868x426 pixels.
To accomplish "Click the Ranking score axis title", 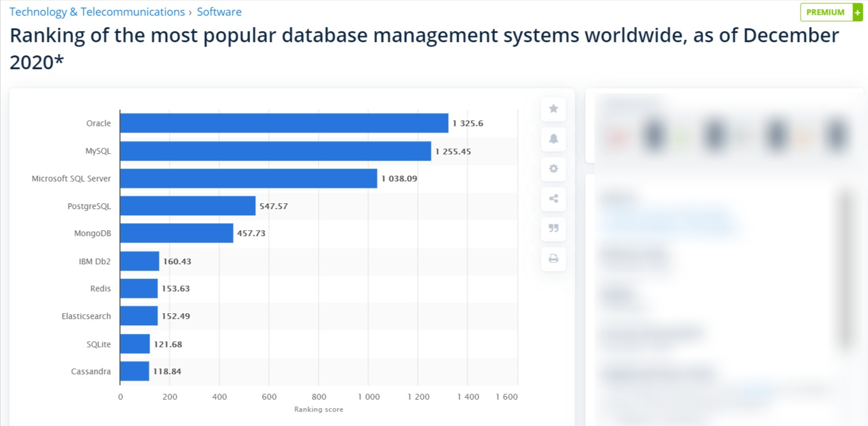I will (x=319, y=409).
